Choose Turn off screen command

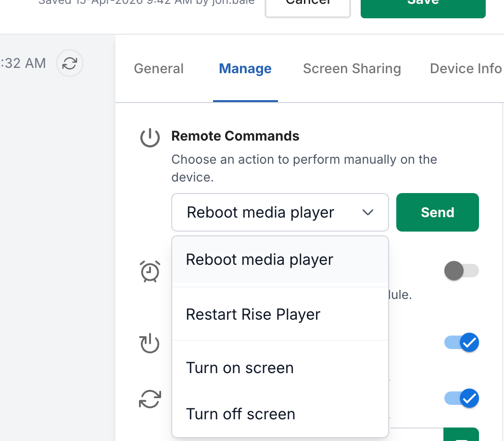[240, 414]
